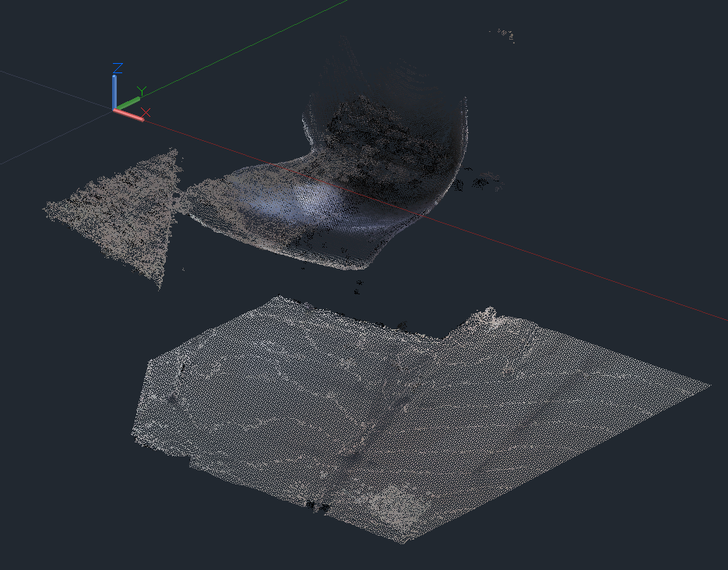Click the rightmost corner of the terrain cloud
The width and height of the screenshot is (728, 570).
[x=707, y=385]
